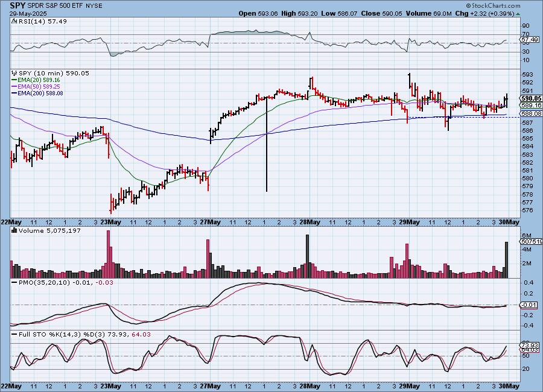Click the 0.4 level on the PMO axis
The width and height of the screenshot is (543, 392).
(x=528, y=283)
